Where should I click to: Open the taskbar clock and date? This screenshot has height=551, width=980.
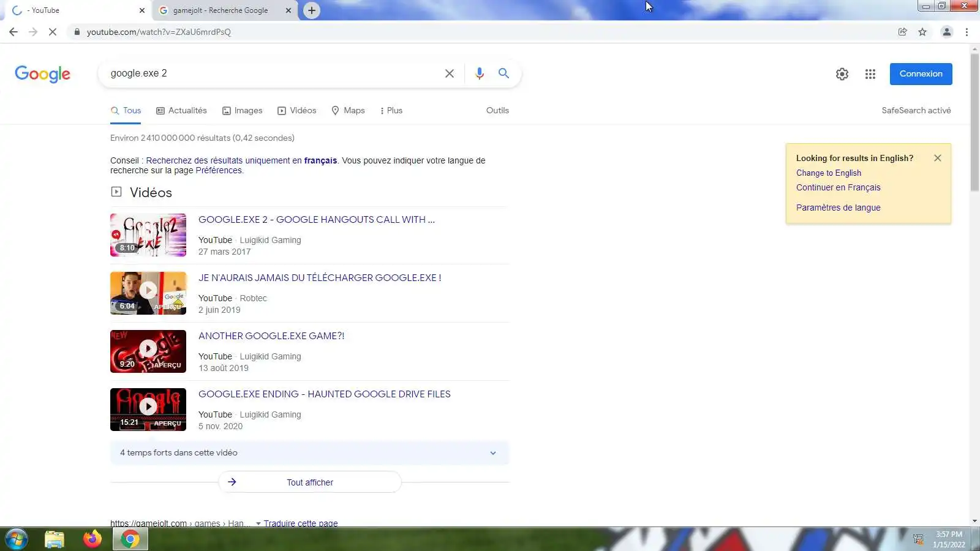(x=949, y=539)
